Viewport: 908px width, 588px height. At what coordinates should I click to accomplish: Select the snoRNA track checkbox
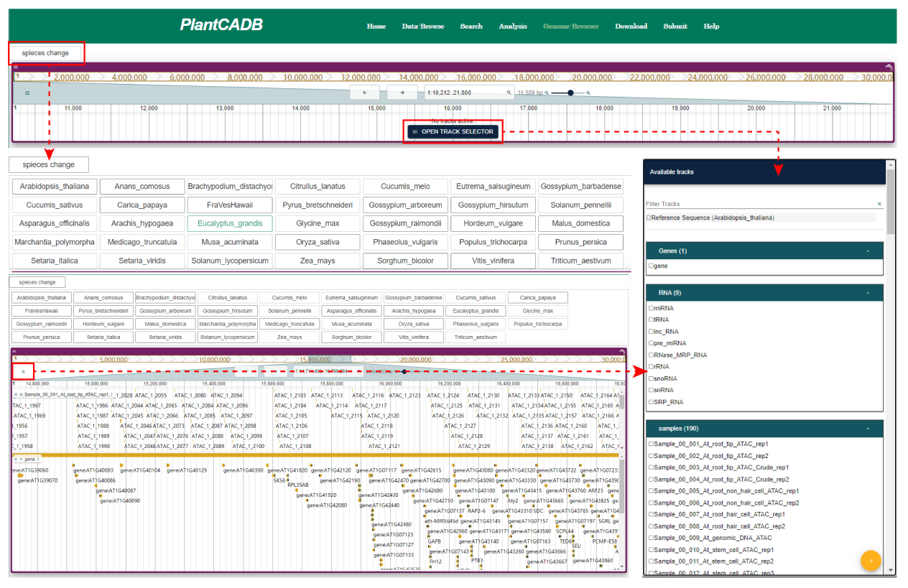pos(651,378)
